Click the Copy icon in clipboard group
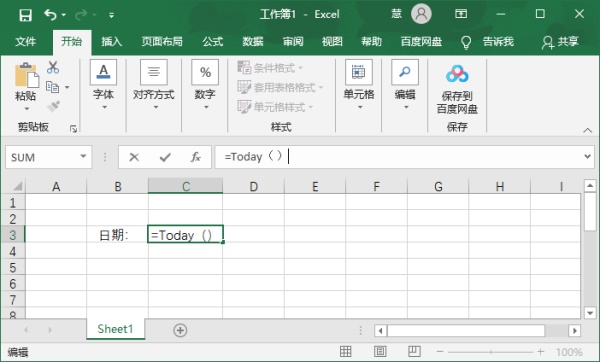 tap(52, 87)
